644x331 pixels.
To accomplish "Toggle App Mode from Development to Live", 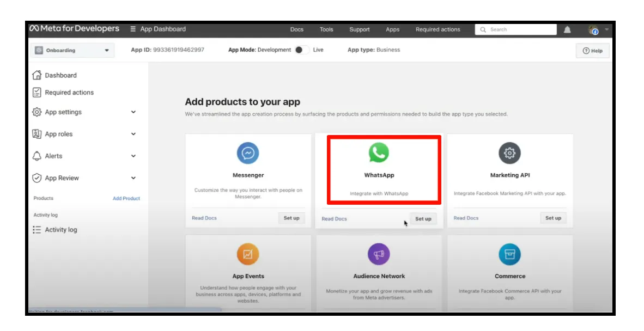I will [302, 50].
